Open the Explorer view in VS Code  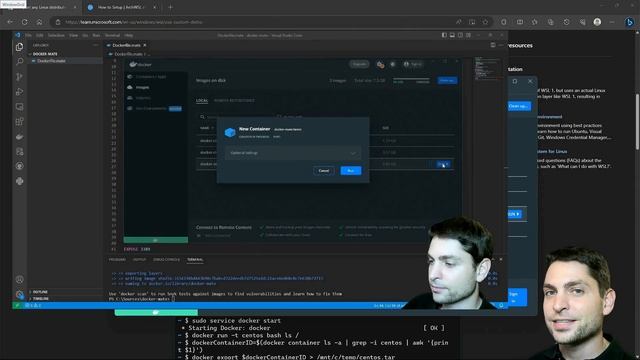(x=19, y=47)
